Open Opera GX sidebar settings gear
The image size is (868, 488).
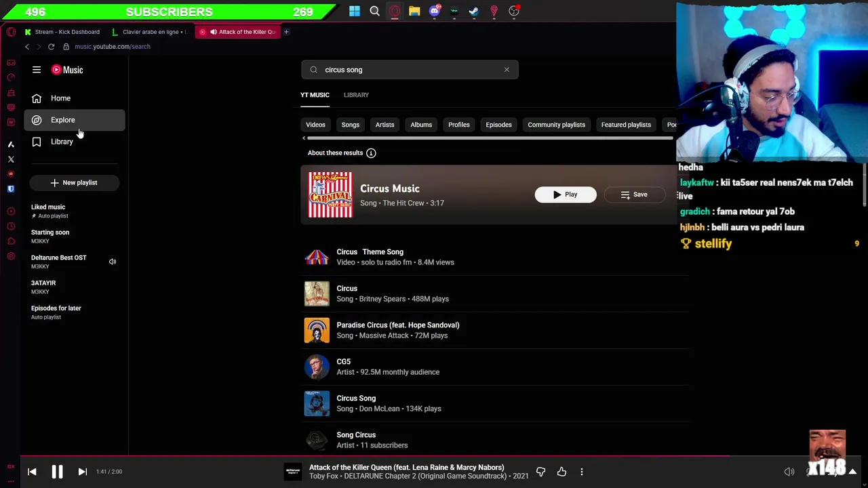click(11, 256)
